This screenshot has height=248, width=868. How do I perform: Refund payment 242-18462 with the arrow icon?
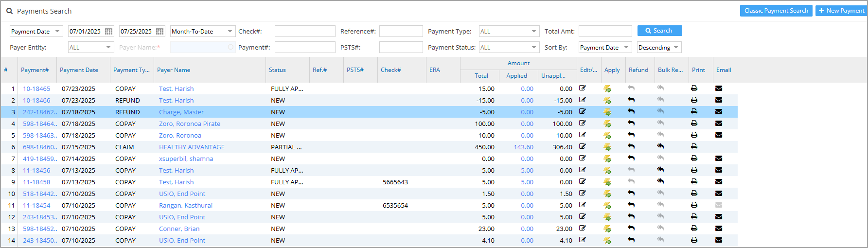(x=631, y=112)
